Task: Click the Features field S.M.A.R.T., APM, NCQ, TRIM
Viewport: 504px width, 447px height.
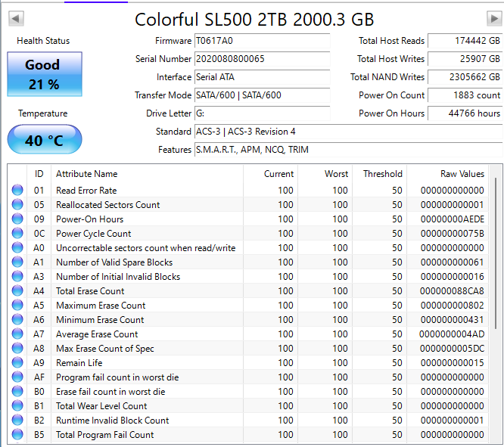Action: coord(348,150)
